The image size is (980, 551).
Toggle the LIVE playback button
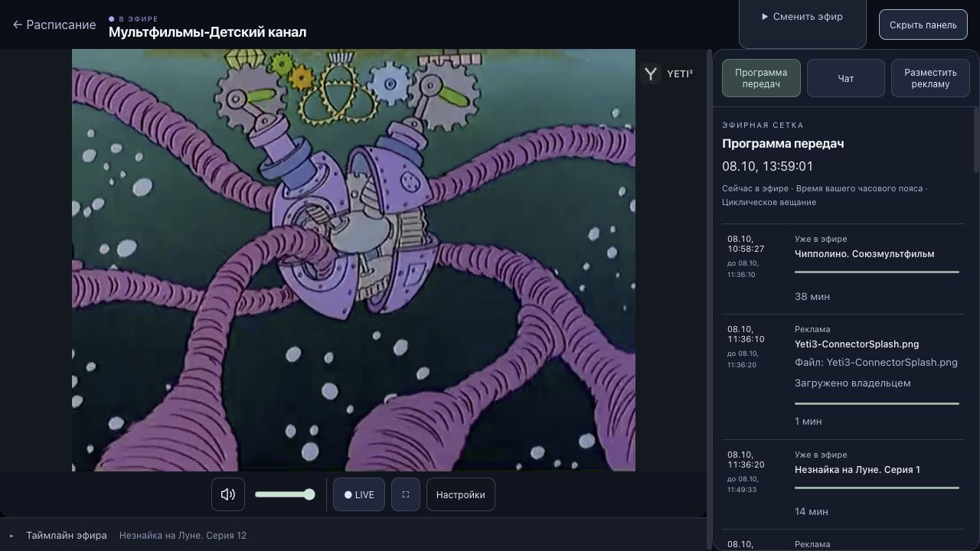point(359,494)
